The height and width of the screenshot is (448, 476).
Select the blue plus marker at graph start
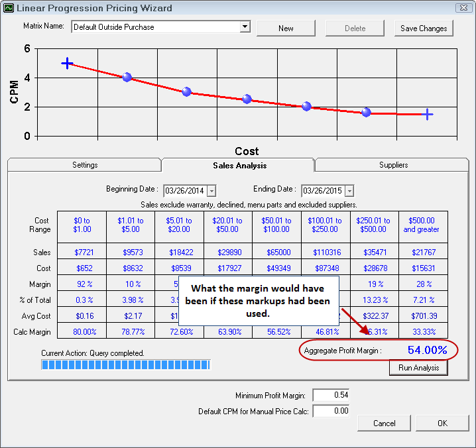(x=67, y=63)
